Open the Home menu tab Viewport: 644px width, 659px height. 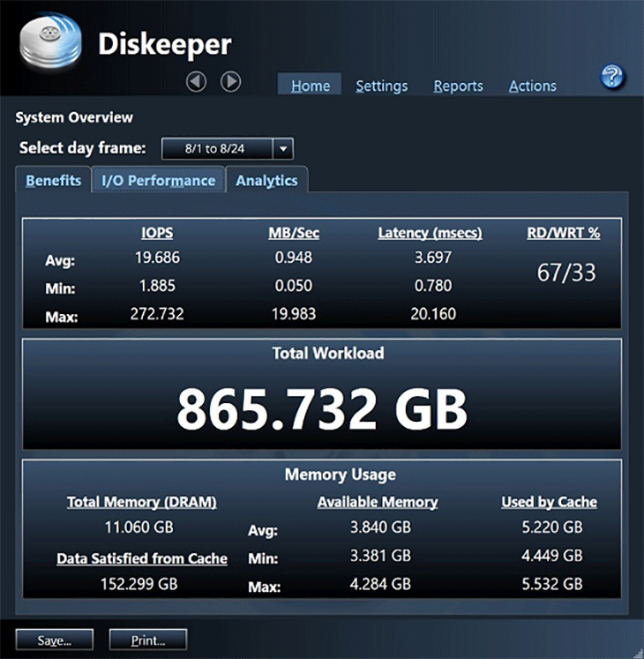[311, 86]
